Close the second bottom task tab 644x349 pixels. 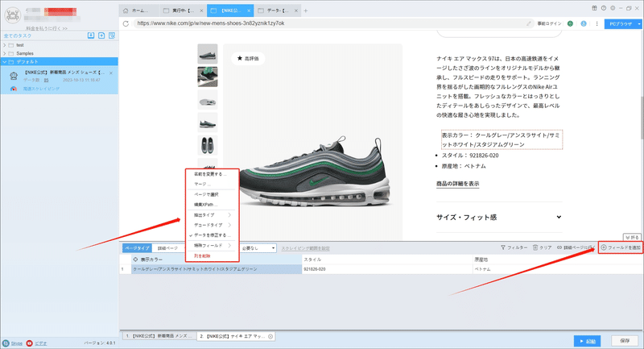click(270, 336)
